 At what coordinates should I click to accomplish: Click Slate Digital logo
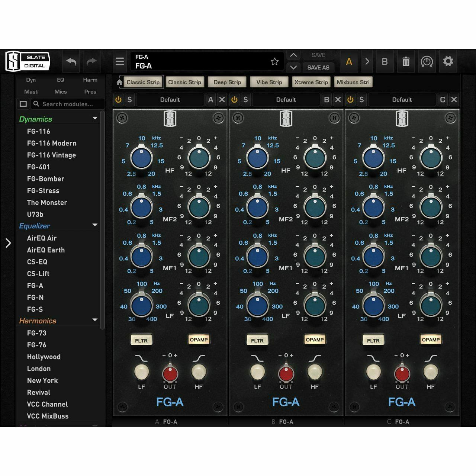tap(28, 61)
